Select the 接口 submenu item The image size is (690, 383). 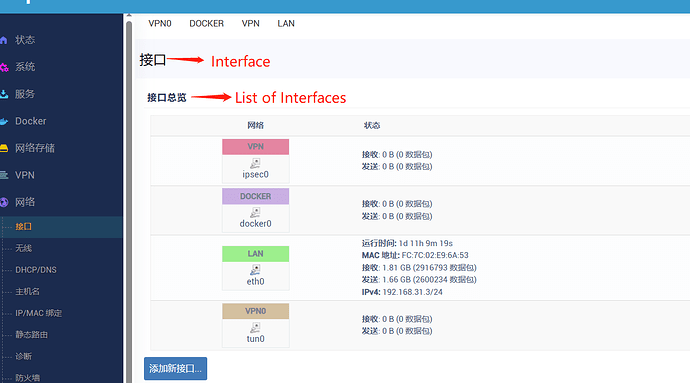point(23,227)
